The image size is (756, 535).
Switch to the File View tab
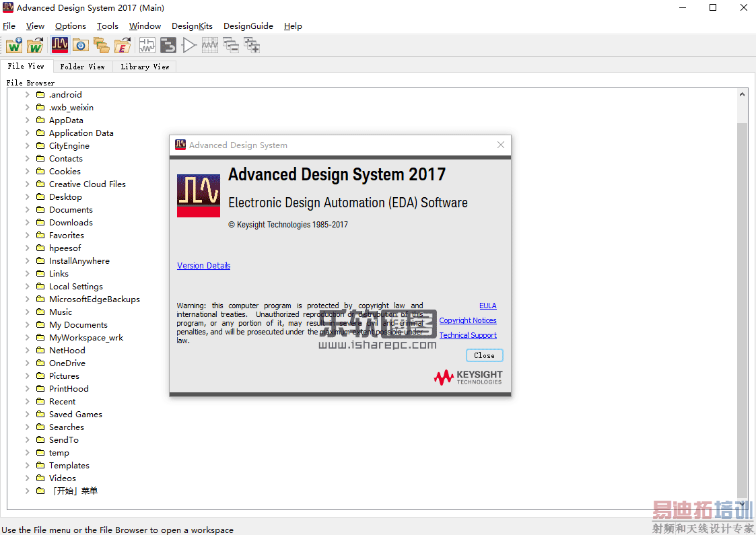click(x=26, y=66)
